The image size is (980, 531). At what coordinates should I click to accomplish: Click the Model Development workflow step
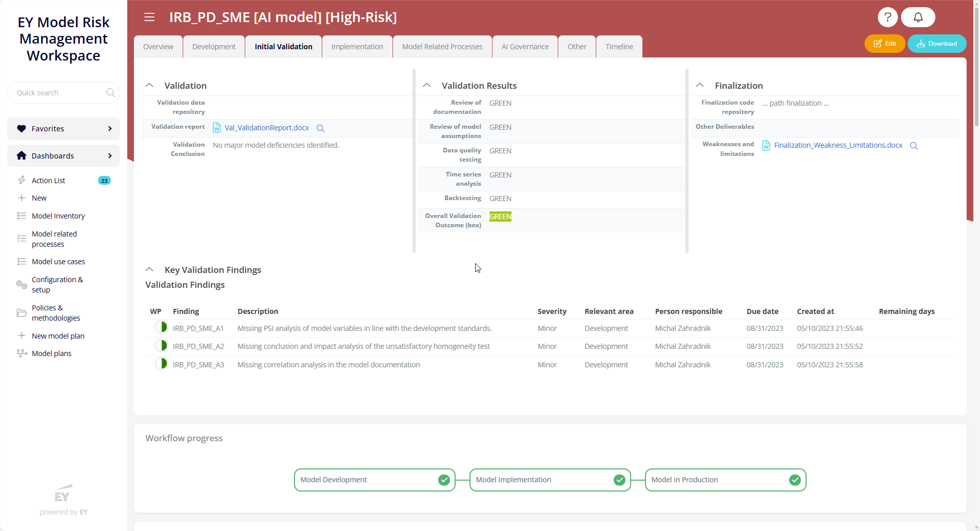coord(375,480)
